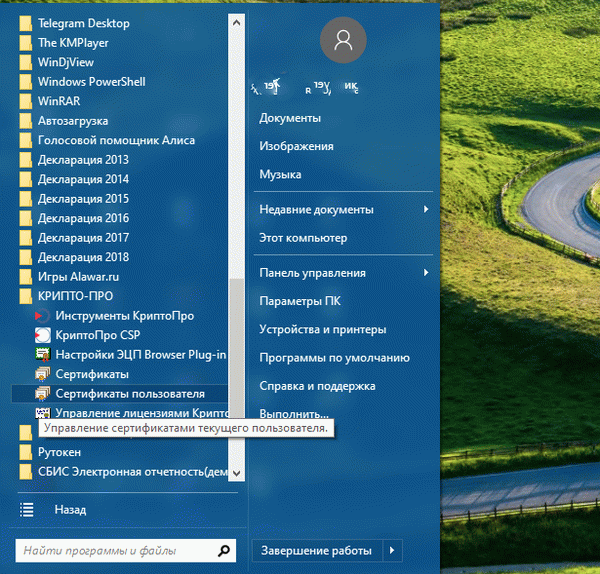
Task: Select Сертификаты пользователя entry text
Action: (x=130, y=394)
